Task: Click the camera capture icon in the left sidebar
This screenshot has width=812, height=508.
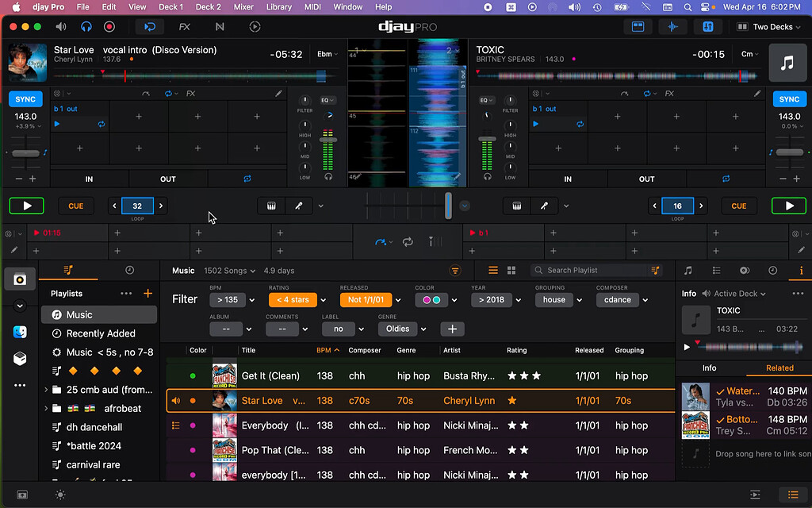Action: (19, 279)
